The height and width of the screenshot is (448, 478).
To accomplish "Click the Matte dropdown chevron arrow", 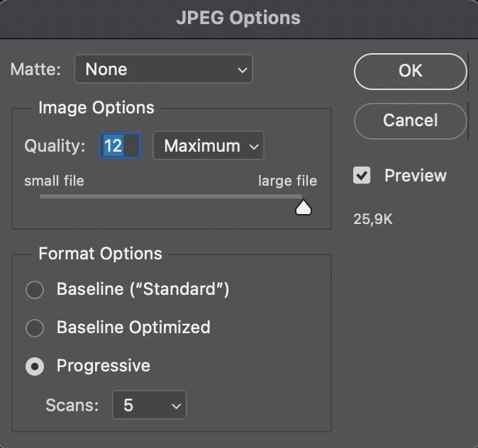I will point(243,70).
